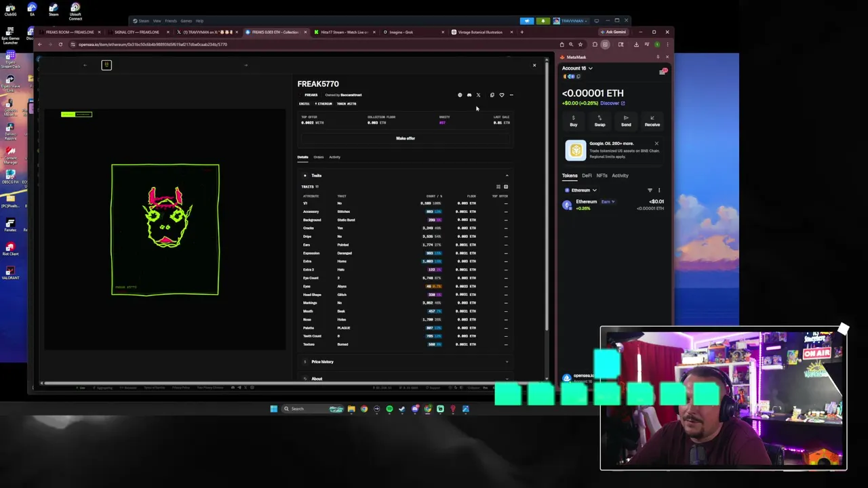Expand the Ethereum Earn dropdown
Viewport: 868px width, 488px height.
click(x=608, y=201)
